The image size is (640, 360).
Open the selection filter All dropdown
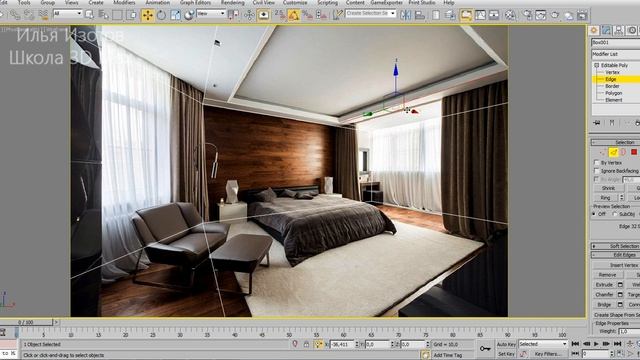click(x=67, y=13)
